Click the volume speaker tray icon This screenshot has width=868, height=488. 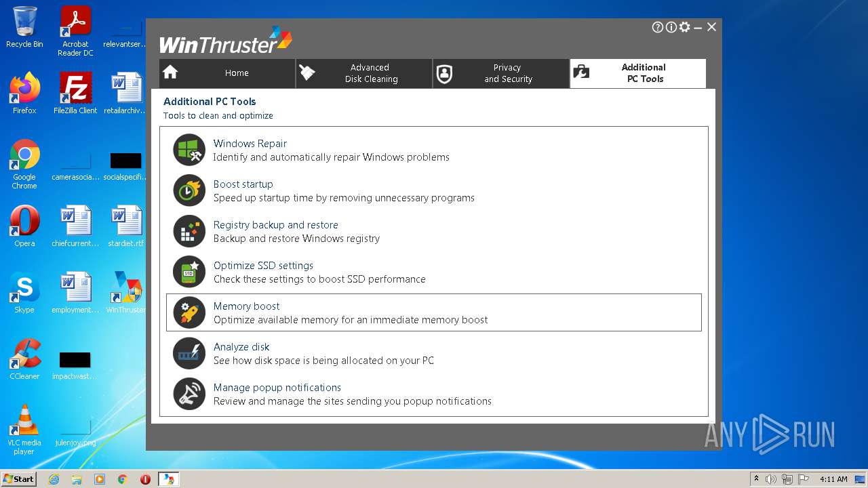pyautogui.click(x=771, y=479)
